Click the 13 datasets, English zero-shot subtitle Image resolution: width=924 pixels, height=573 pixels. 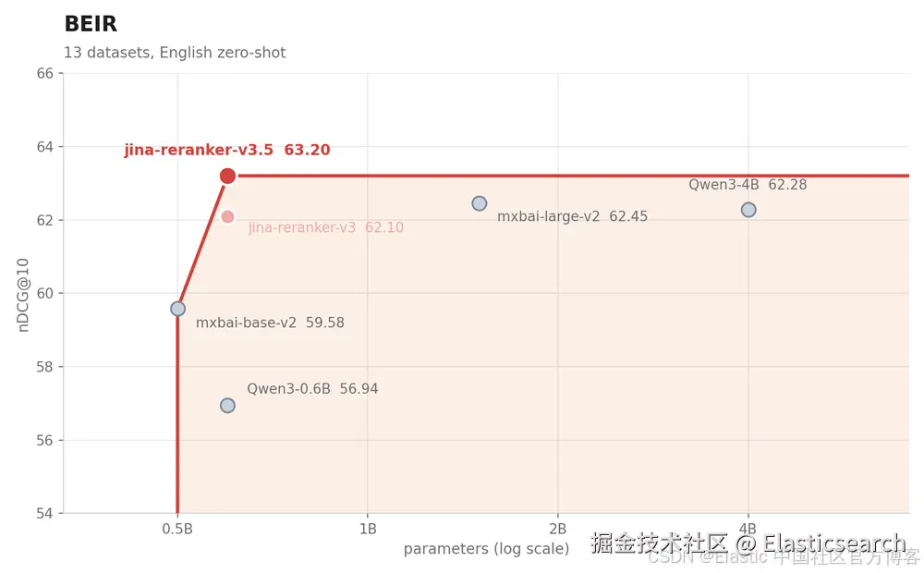tap(175, 53)
